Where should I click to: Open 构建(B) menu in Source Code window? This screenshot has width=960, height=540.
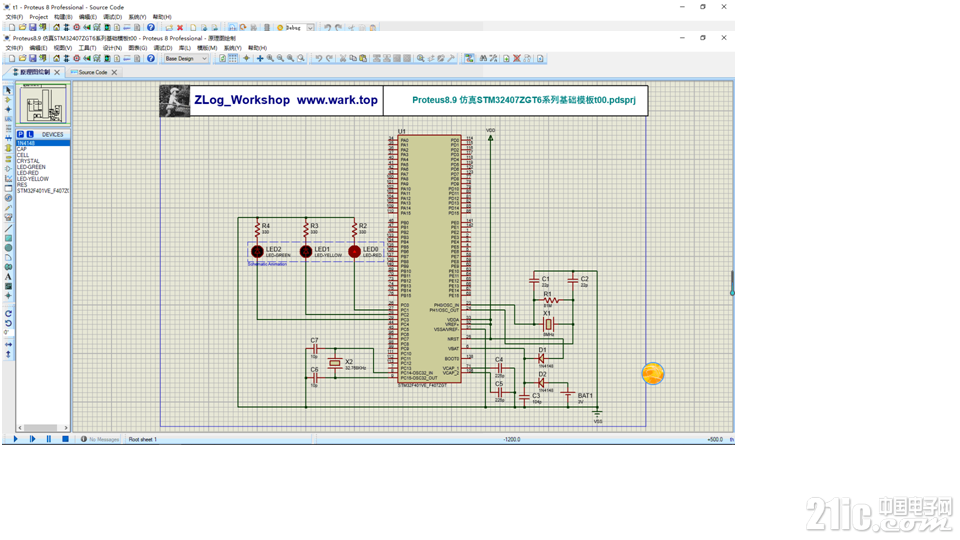pos(63,17)
